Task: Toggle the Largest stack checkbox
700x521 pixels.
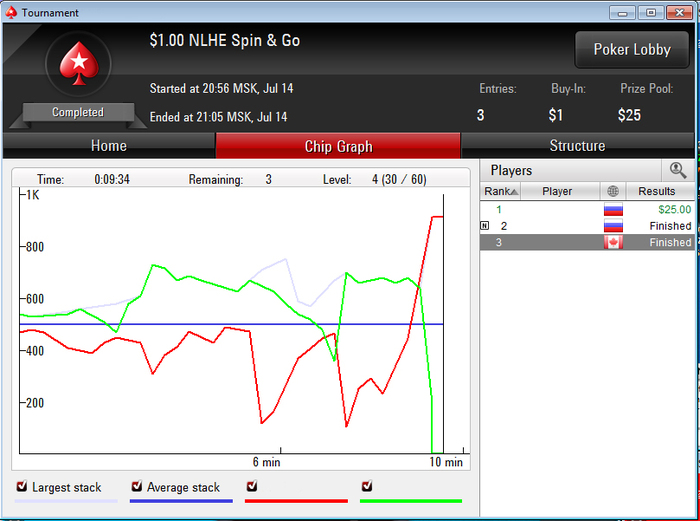Action: click(x=21, y=486)
